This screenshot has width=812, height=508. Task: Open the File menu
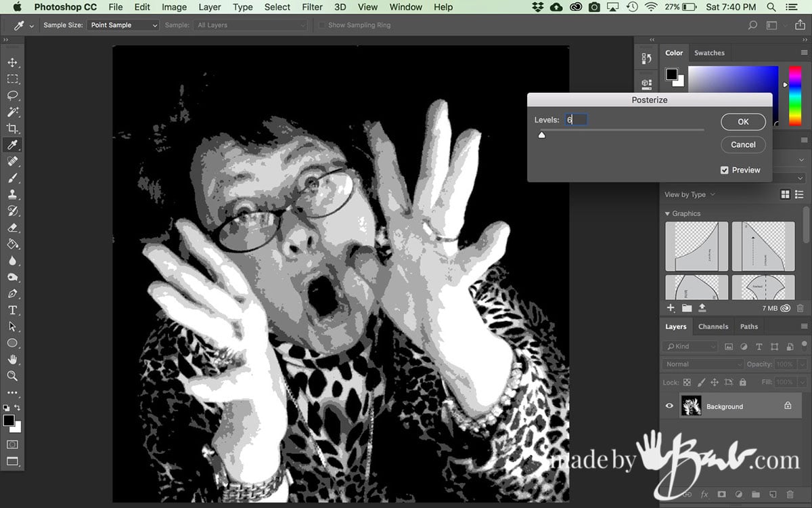point(116,7)
